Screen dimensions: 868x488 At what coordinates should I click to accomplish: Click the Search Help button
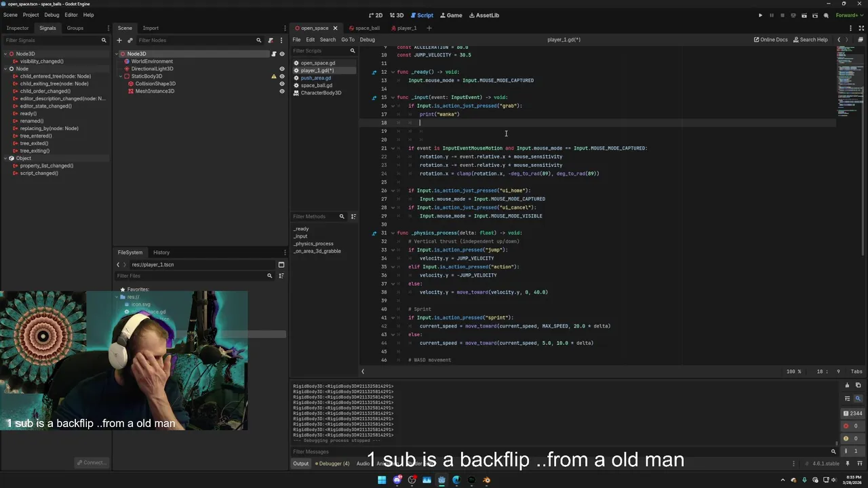pyautogui.click(x=810, y=39)
